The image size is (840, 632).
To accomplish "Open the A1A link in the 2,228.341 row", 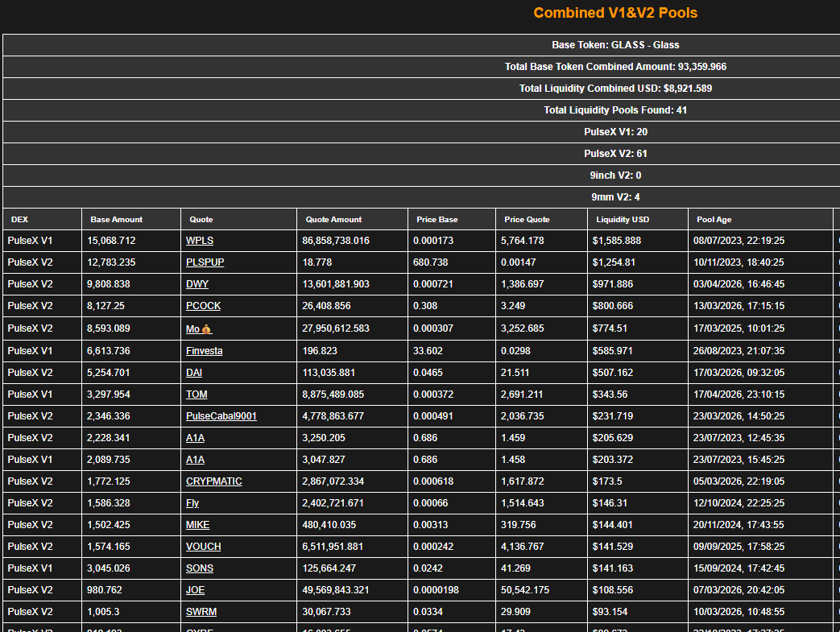I will pos(195,438).
